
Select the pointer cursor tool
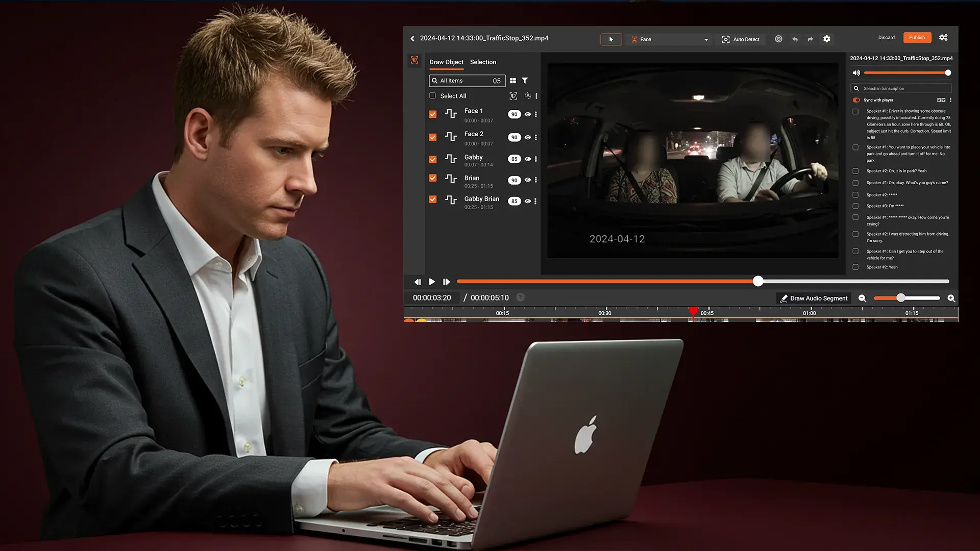(x=611, y=39)
